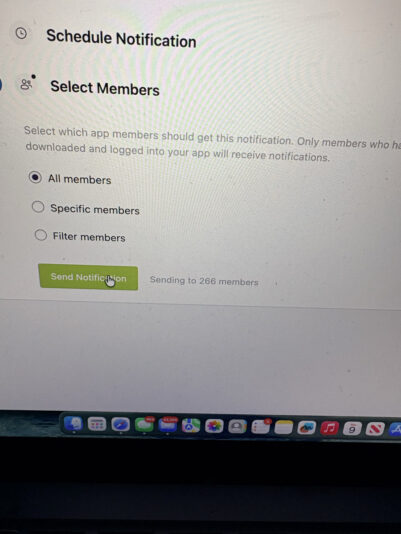
Task: Click the people icon beside Select Members
Action: pyautogui.click(x=26, y=84)
